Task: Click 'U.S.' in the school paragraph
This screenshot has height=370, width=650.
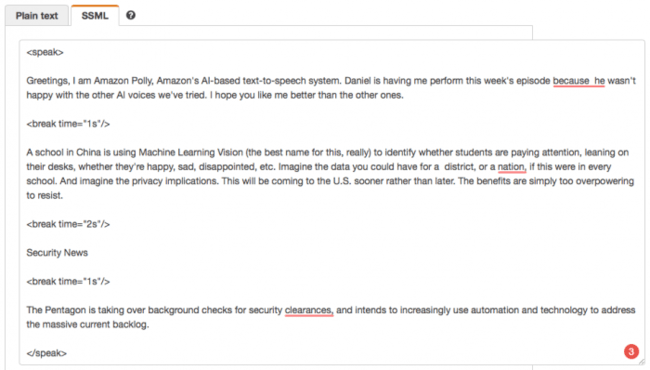Action: tap(342, 181)
